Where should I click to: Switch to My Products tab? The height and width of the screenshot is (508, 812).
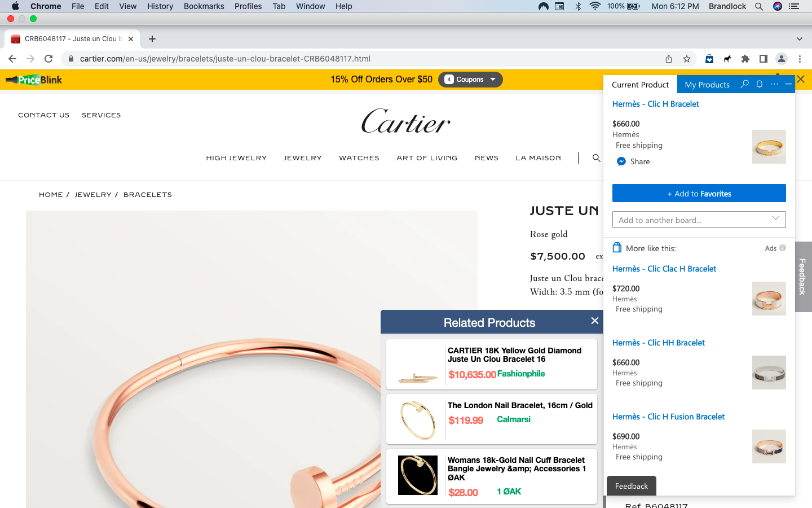click(707, 85)
